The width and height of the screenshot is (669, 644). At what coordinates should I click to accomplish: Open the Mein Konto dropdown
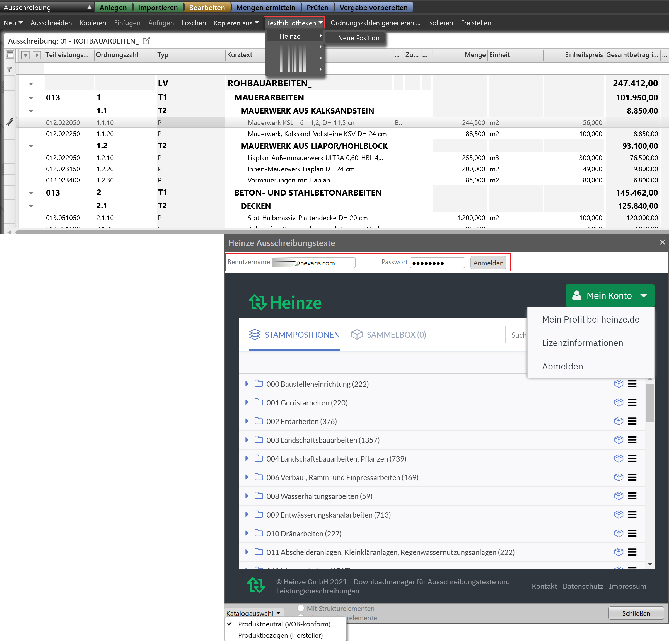610,296
